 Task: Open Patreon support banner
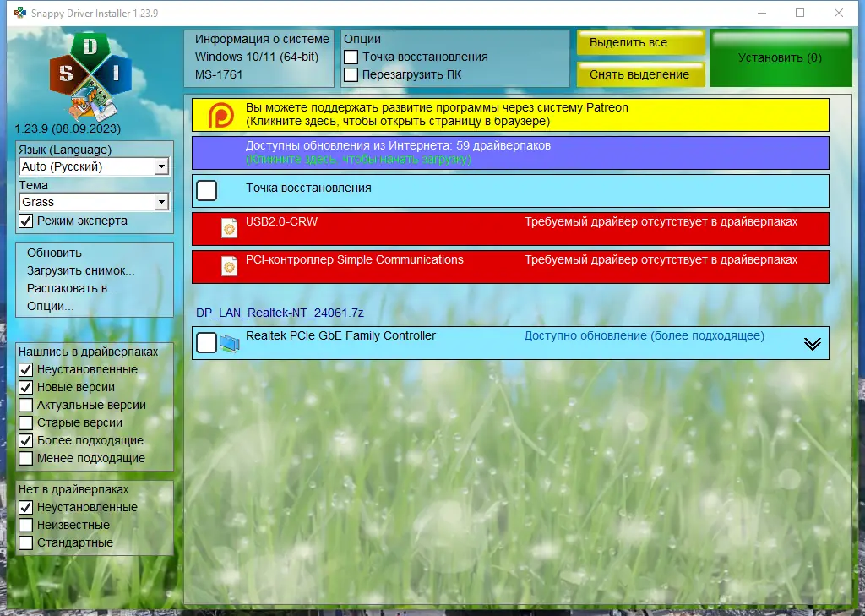(x=510, y=115)
